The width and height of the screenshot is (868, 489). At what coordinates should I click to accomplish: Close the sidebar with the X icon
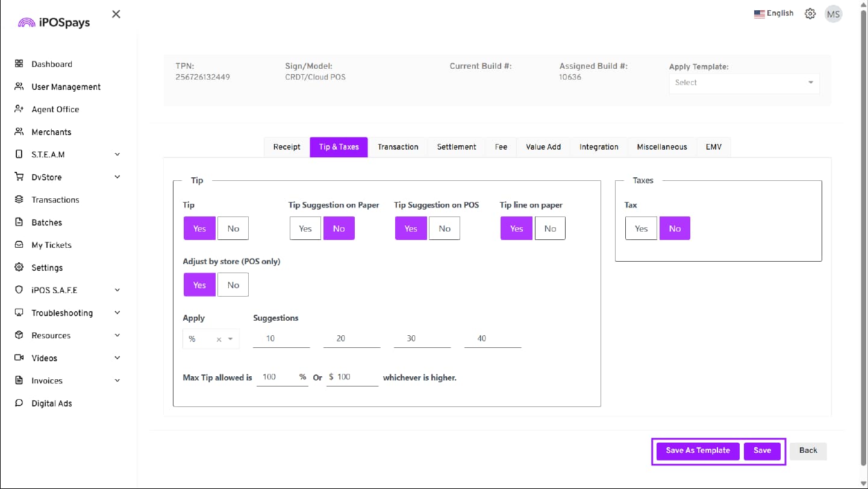(116, 14)
